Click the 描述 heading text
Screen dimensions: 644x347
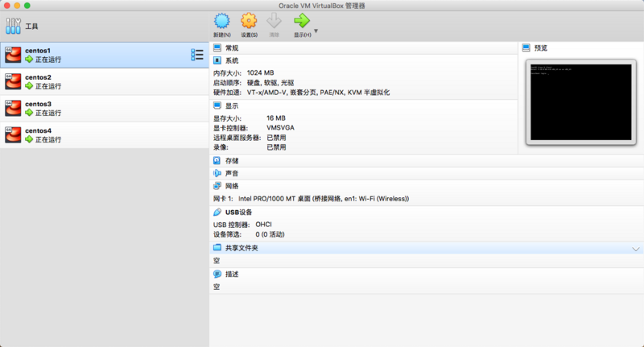point(232,274)
